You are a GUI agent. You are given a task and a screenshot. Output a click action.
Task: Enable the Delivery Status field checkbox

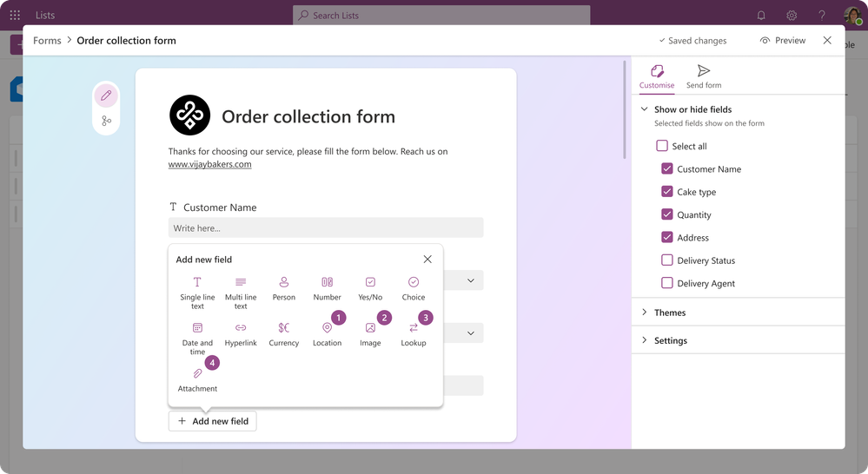[x=667, y=260]
